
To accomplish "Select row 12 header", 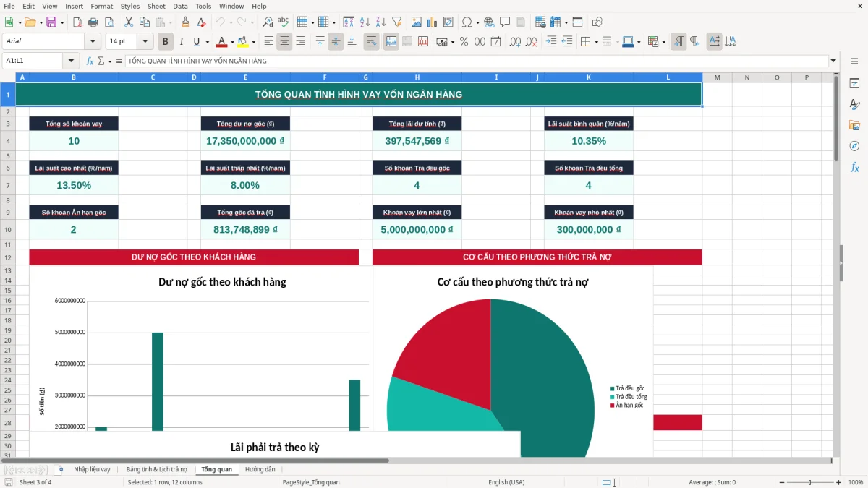I will pos(7,257).
